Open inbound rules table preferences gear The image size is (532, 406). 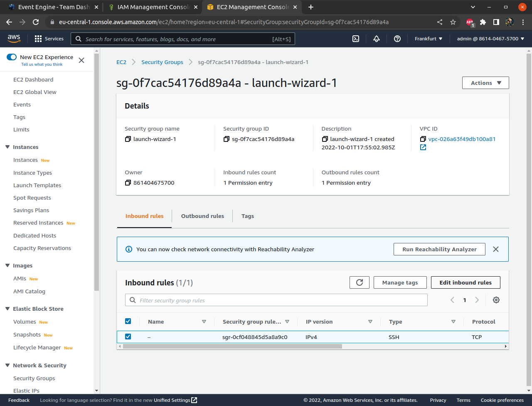pos(496,300)
